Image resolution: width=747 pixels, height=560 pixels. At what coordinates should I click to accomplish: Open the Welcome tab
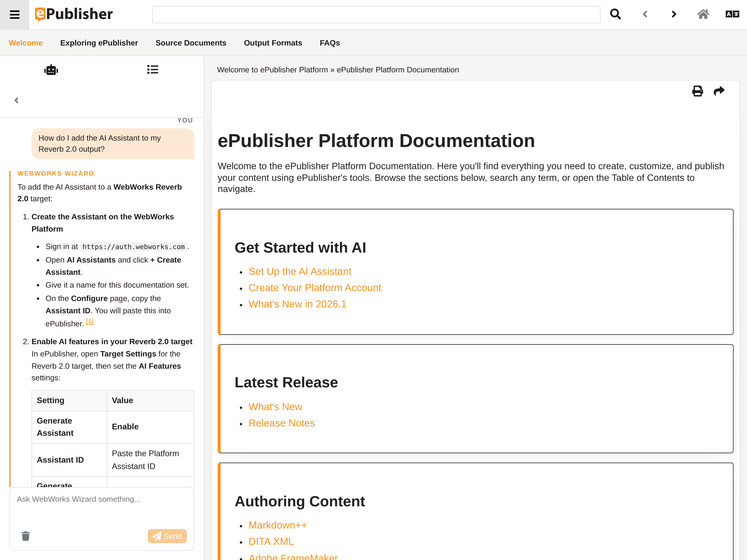[26, 43]
